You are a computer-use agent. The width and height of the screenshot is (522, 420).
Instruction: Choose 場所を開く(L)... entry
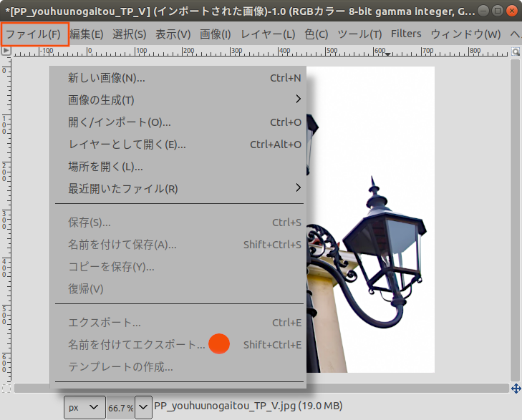[178, 166]
